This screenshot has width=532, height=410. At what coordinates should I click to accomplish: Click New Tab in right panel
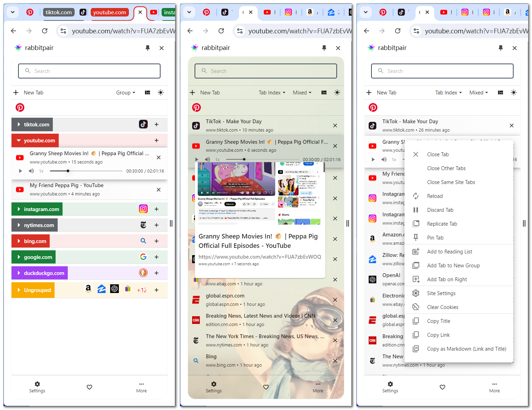click(382, 93)
